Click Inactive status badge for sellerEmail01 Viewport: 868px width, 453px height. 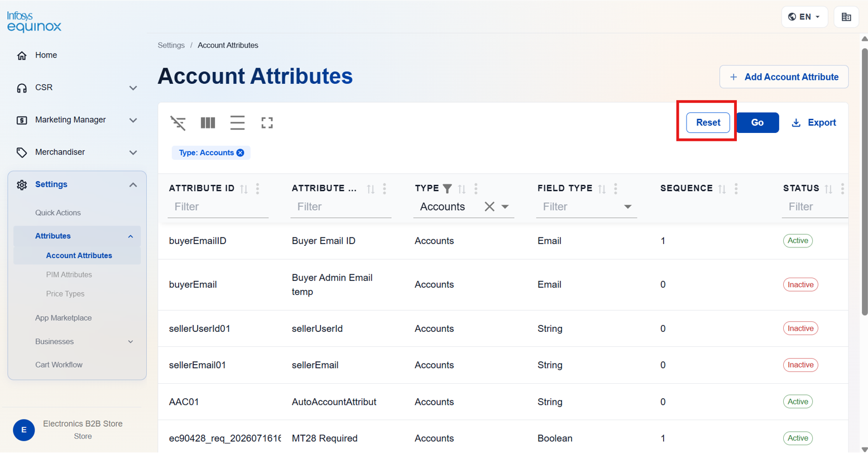click(800, 365)
